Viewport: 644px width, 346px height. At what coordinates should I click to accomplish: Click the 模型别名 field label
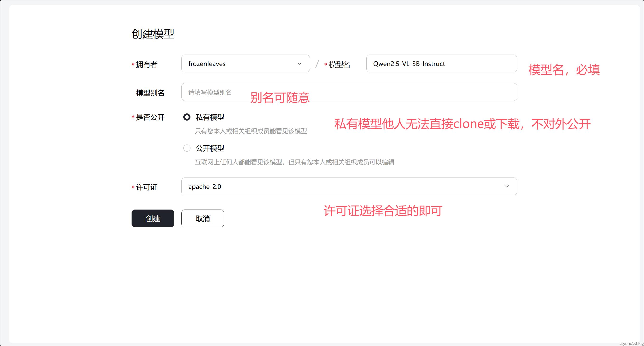pos(150,93)
